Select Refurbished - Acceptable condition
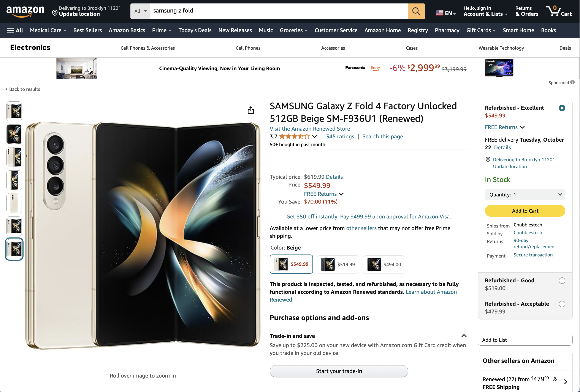The image size is (580, 392). (562, 304)
